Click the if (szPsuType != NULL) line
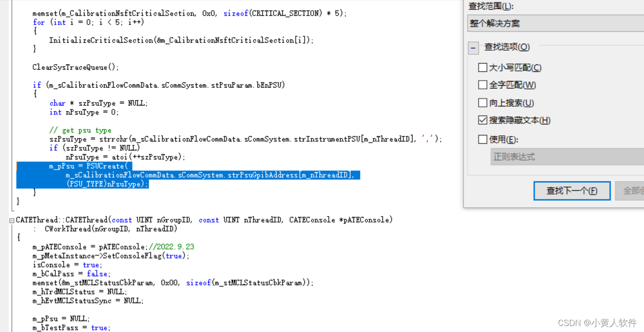Viewport: 644px width, 332px height. (x=94, y=148)
